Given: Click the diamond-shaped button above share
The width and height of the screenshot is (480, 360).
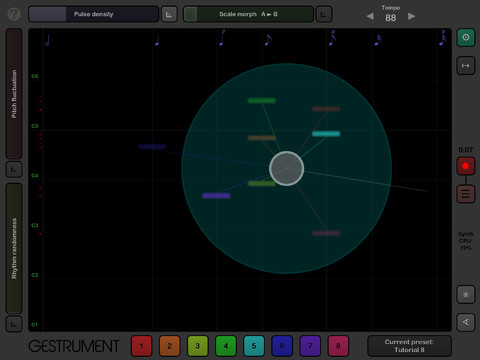Looking at the screenshot, I should click(x=466, y=294).
